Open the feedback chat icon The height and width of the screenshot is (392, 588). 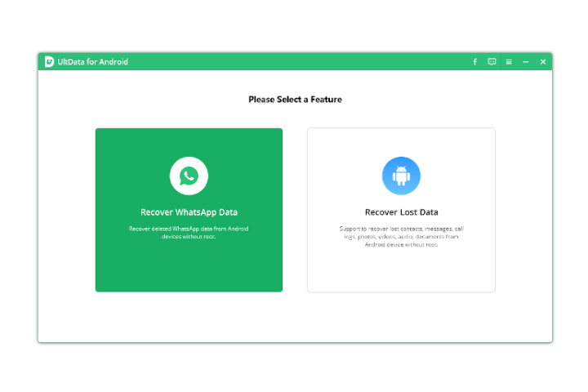click(492, 61)
